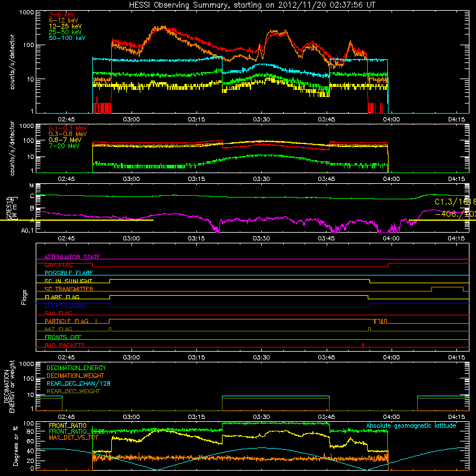This screenshot has width=476, height=476.
Task: Click the FRONTS_OFF flag label
Action: (x=63, y=337)
